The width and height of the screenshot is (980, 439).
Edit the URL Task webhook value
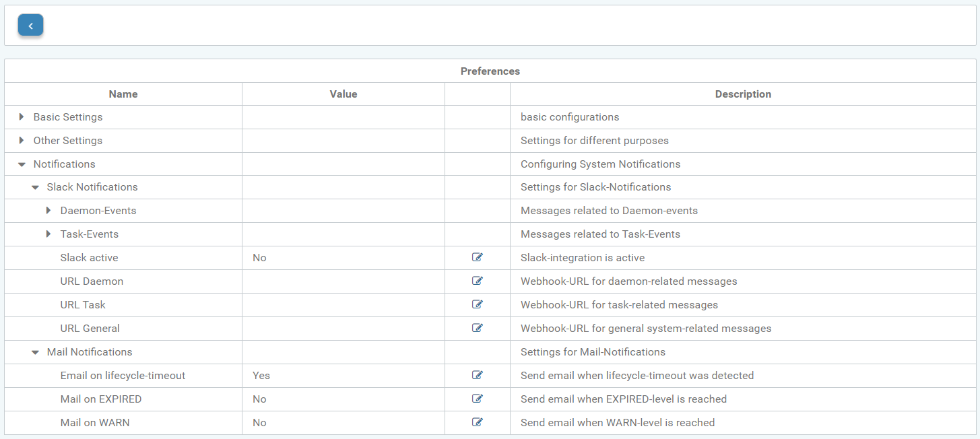(x=478, y=304)
